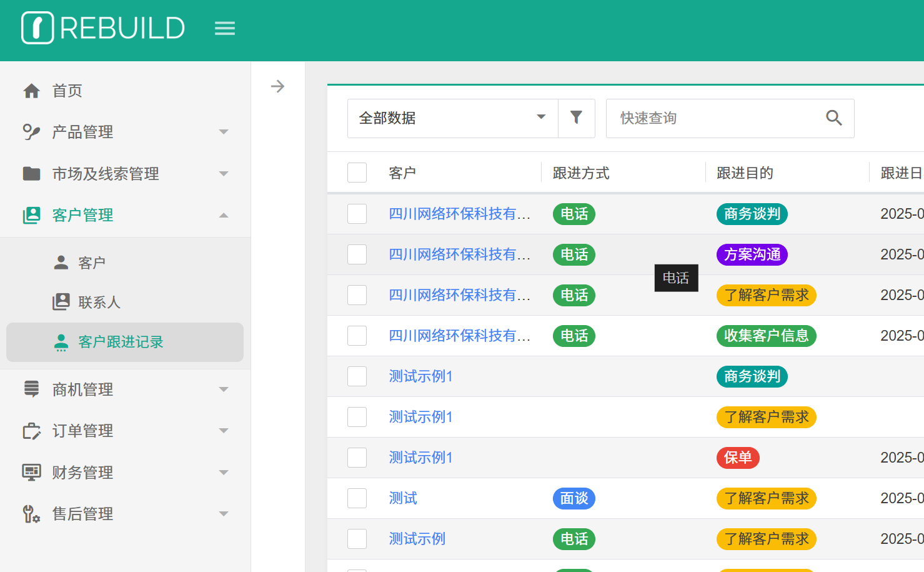Check the box for the 测试 row
The width and height of the screenshot is (924, 572).
pyautogui.click(x=357, y=498)
